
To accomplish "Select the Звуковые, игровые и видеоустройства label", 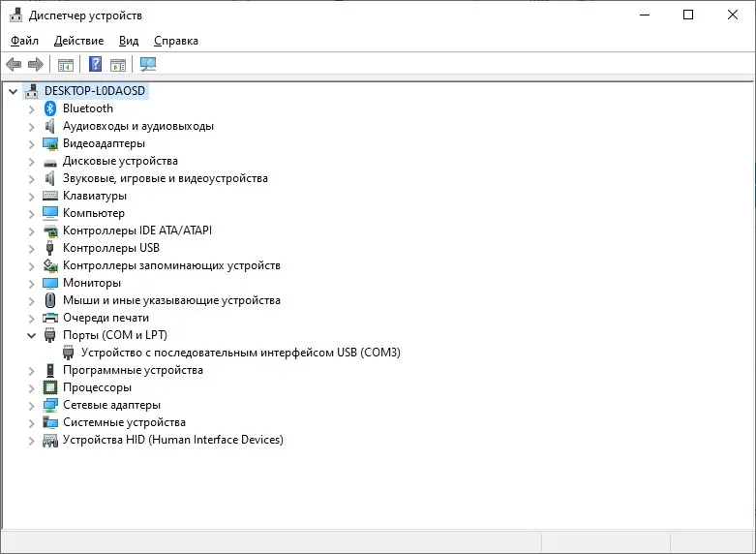I will [166, 178].
